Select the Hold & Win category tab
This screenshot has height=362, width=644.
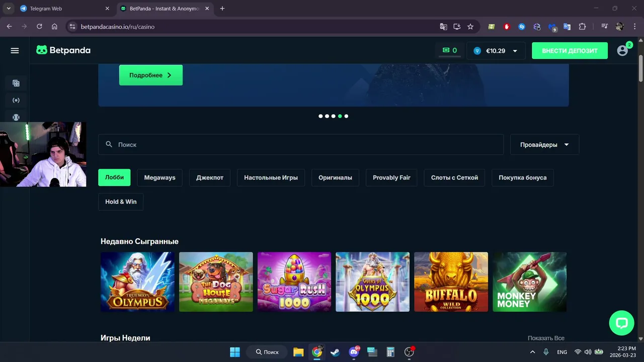(x=121, y=202)
